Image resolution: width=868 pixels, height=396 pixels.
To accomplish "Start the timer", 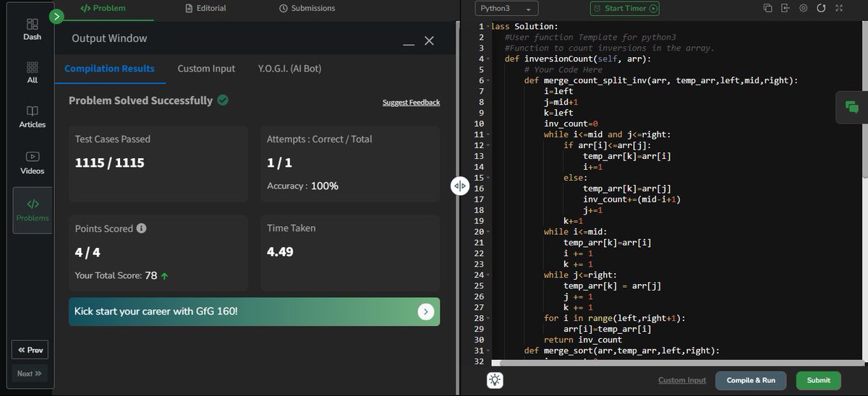I will pyautogui.click(x=625, y=9).
